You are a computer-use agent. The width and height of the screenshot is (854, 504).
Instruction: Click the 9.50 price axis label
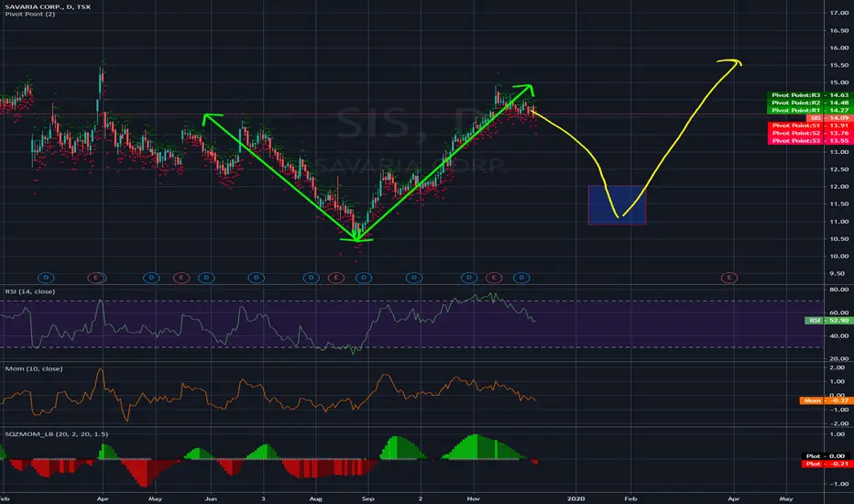[839, 274]
